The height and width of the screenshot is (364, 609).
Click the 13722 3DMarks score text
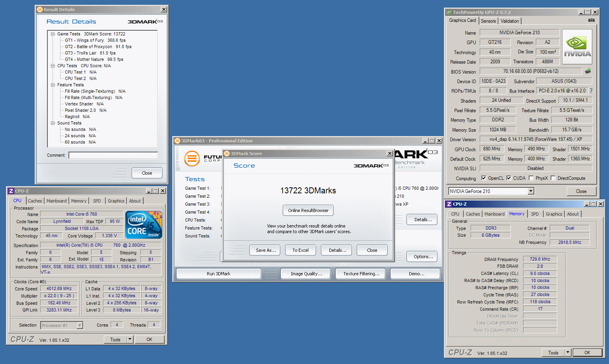tap(308, 191)
